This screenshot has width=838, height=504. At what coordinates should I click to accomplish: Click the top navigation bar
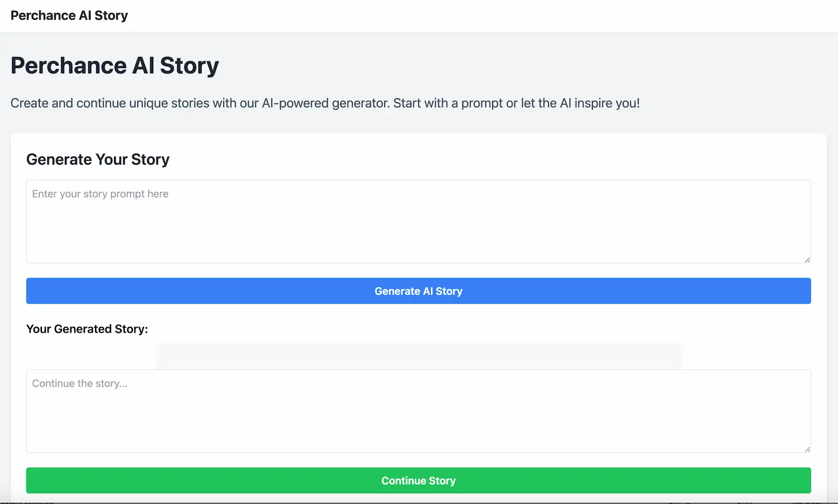click(x=419, y=15)
